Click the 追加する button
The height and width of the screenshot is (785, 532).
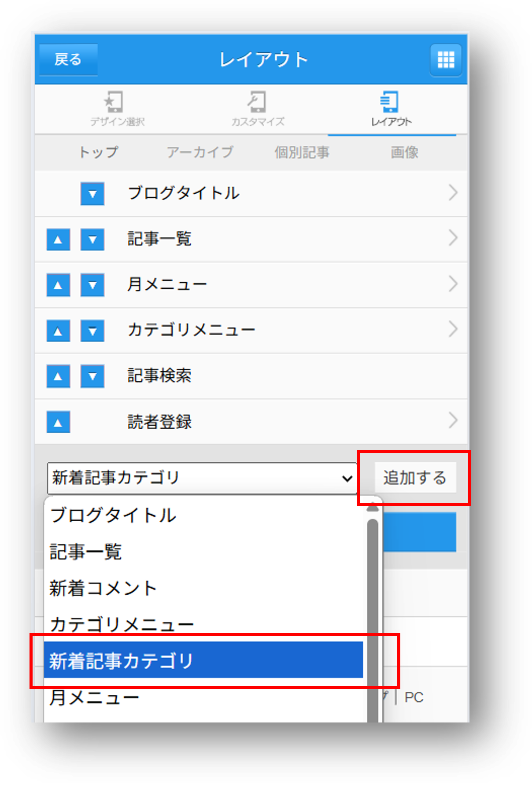(415, 478)
